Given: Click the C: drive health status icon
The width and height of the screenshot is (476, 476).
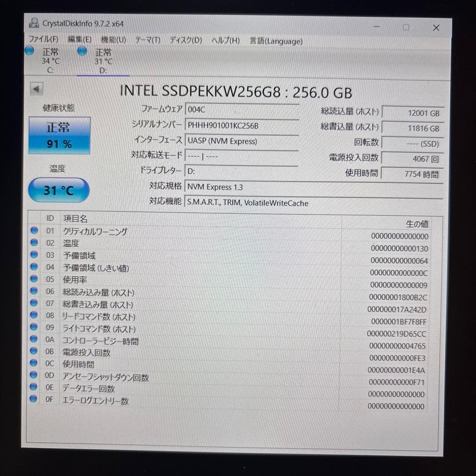Looking at the screenshot, I should [x=30, y=51].
